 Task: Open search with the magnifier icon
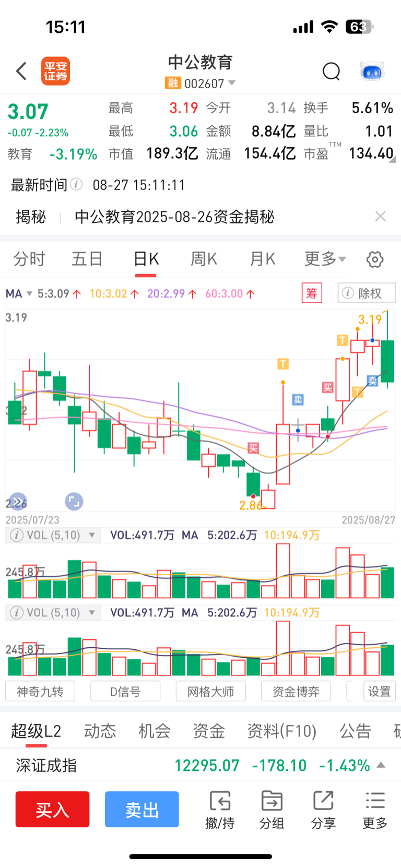click(x=331, y=71)
